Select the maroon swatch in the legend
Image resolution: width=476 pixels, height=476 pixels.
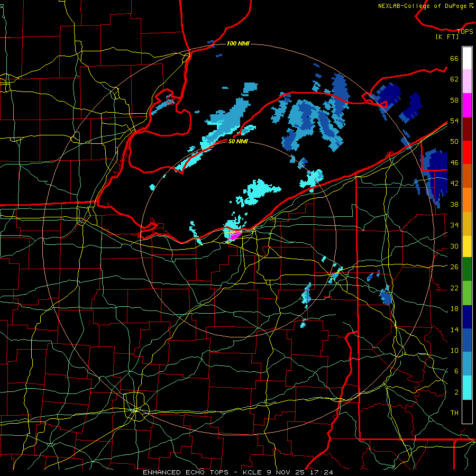pyautogui.click(x=467, y=129)
